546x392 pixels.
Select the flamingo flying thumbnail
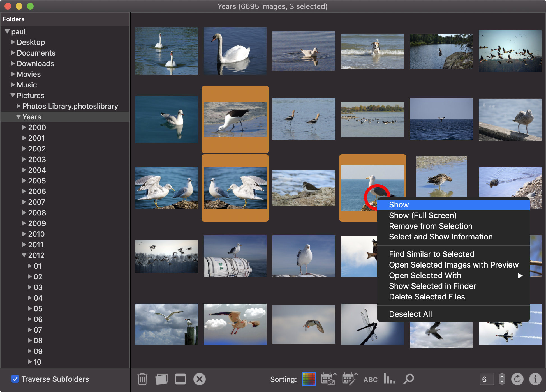(x=235, y=324)
